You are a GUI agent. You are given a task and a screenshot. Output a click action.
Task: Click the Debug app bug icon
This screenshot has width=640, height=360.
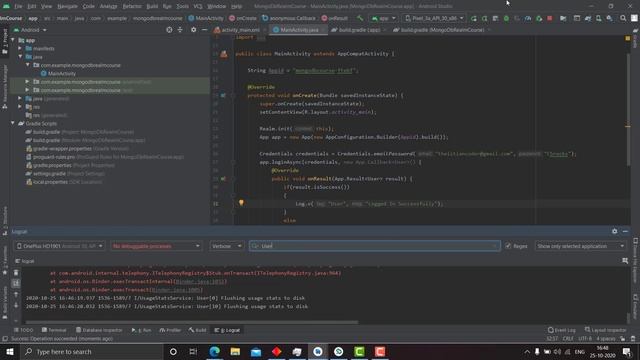click(x=506, y=18)
